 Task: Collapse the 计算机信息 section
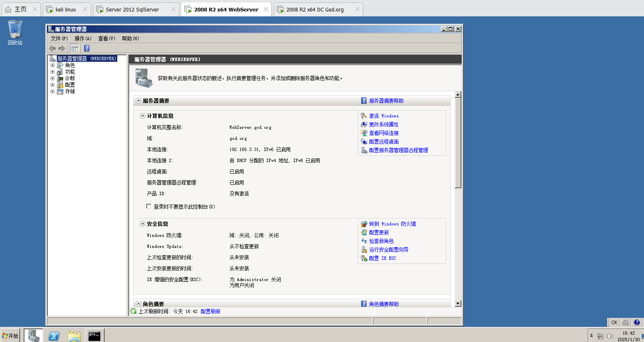(143, 116)
